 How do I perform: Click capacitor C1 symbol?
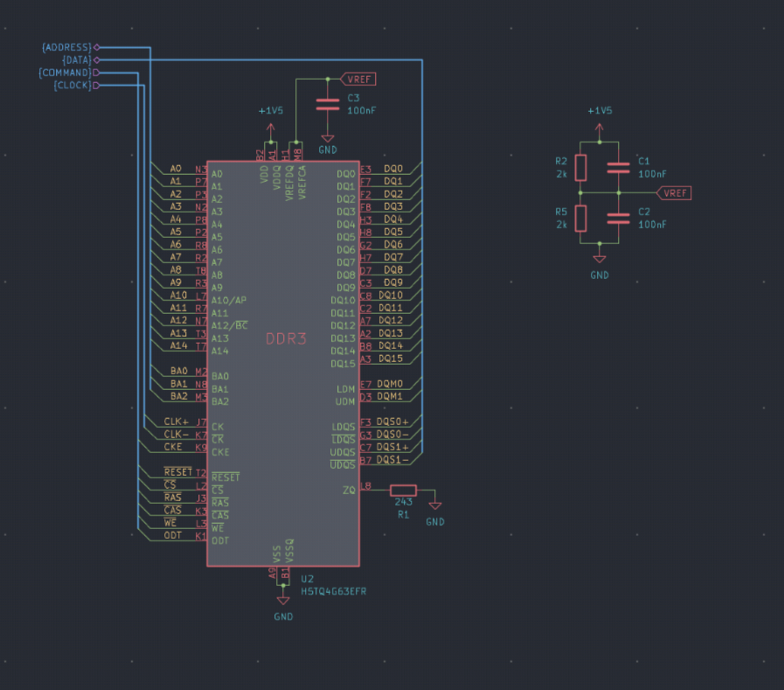(619, 167)
